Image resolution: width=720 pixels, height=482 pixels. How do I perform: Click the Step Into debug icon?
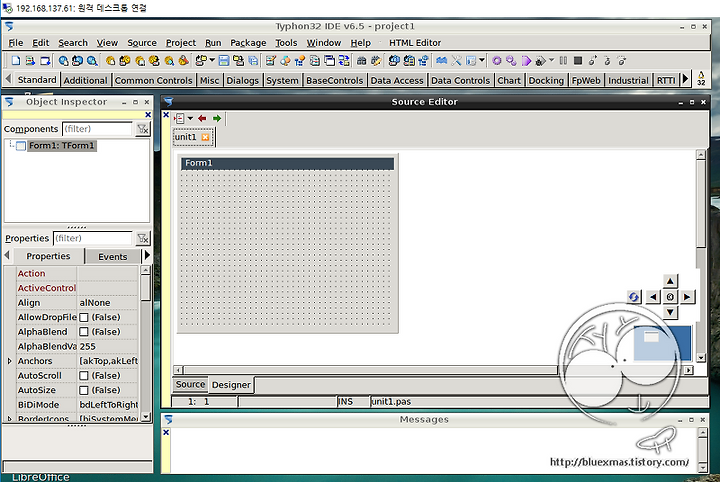593,61
